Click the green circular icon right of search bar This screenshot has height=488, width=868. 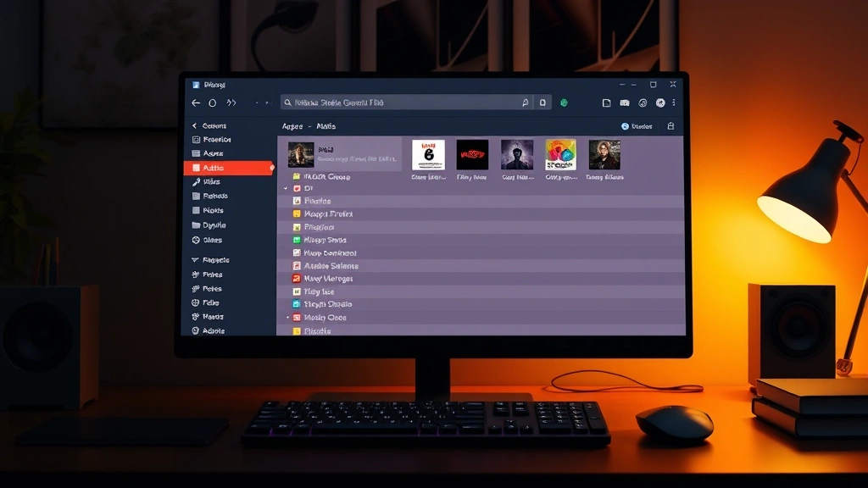click(x=564, y=103)
